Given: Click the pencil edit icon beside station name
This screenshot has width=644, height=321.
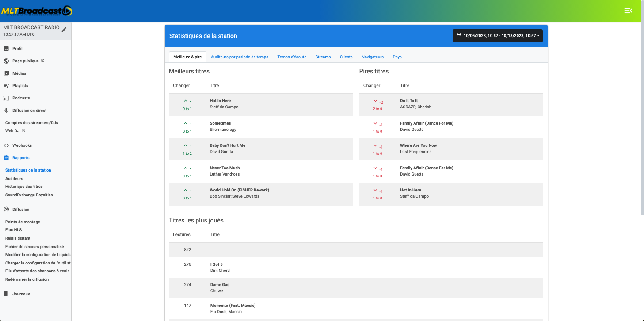Looking at the screenshot, I should [64, 30].
